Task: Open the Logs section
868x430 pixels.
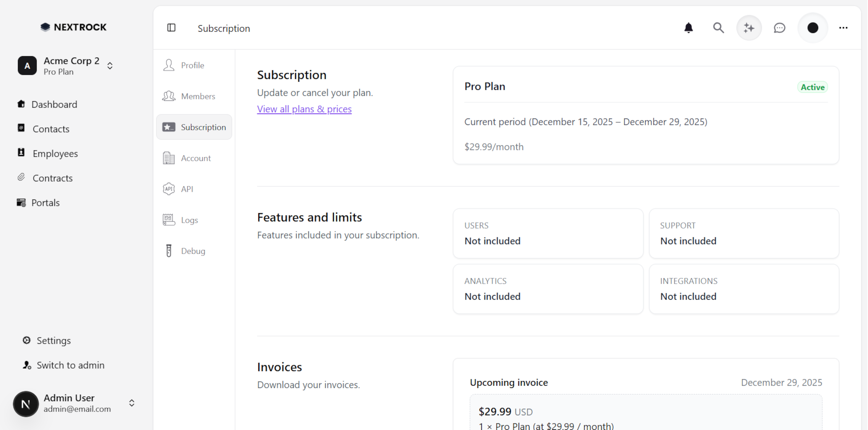Action: click(x=189, y=220)
